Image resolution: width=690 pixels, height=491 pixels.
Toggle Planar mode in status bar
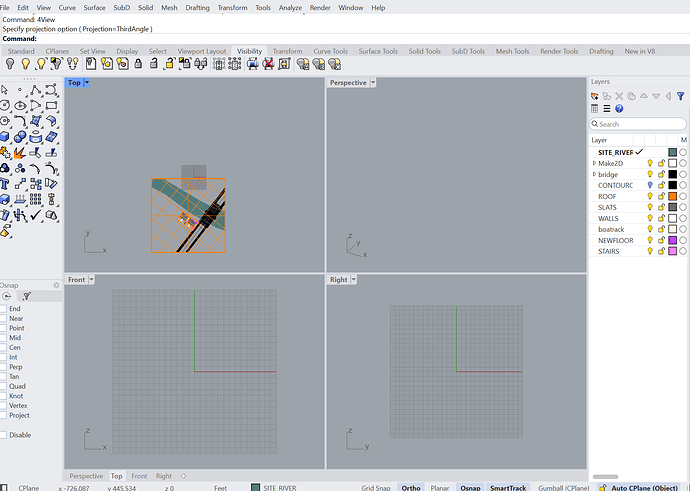(x=440, y=487)
